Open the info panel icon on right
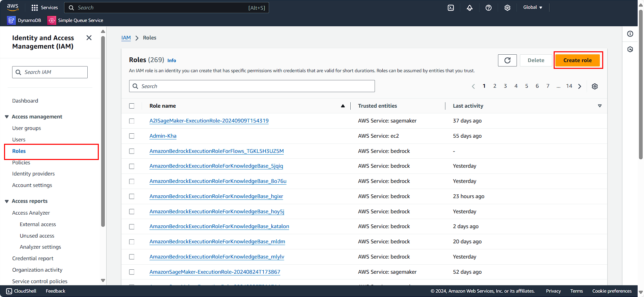This screenshot has width=644, height=297. [x=630, y=34]
